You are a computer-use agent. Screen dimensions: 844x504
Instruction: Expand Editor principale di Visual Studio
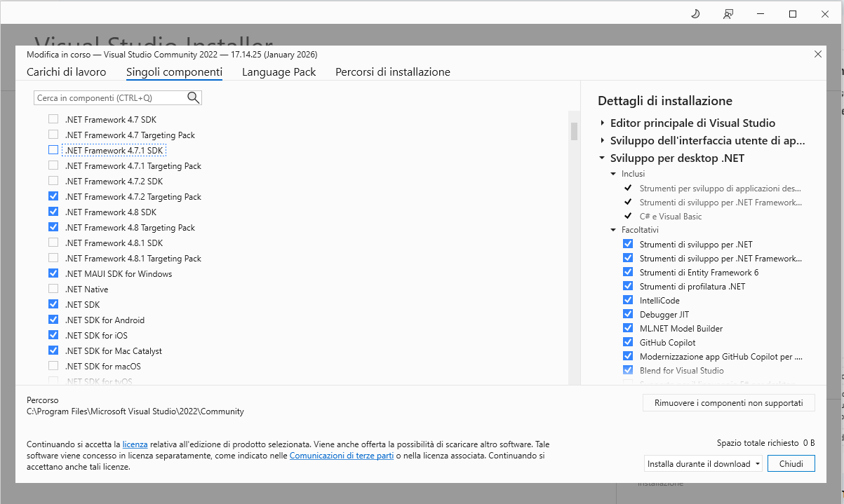pyautogui.click(x=603, y=123)
